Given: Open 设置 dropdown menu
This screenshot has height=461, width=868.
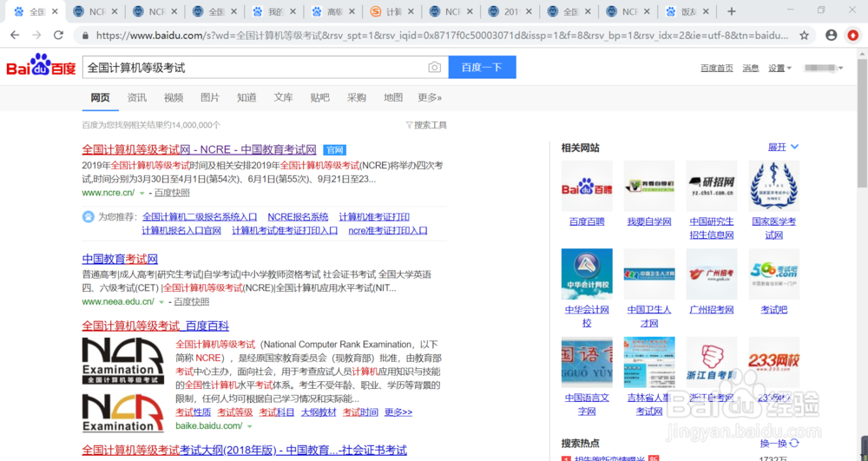Looking at the screenshot, I should [779, 68].
